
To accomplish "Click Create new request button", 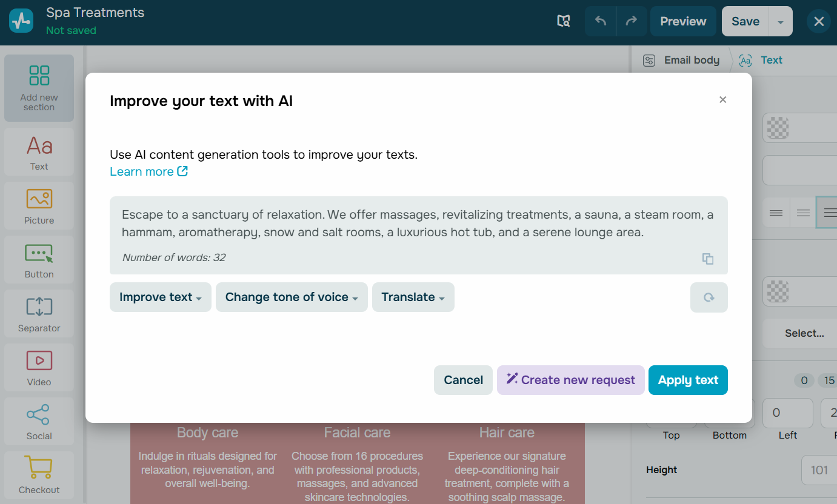I will (570, 380).
